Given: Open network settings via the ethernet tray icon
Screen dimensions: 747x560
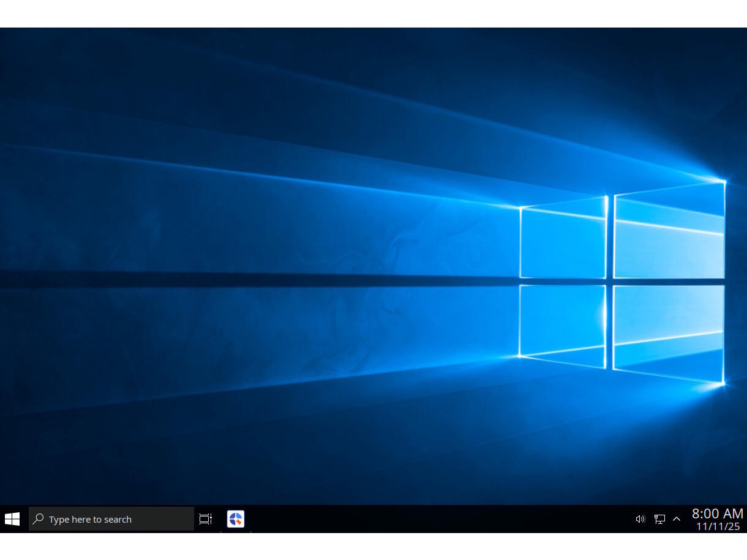Looking at the screenshot, I should click(x=659, y=518).
